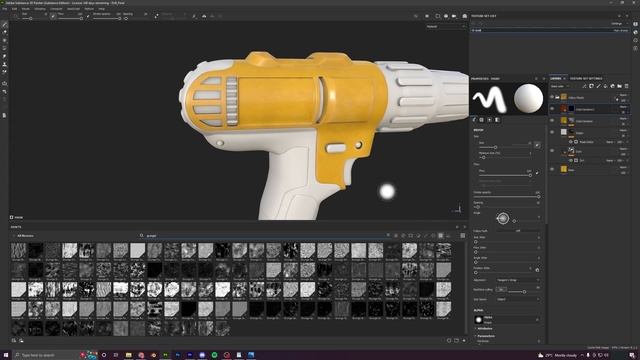
Task: Open the Window menu
Action: [40, 9]
